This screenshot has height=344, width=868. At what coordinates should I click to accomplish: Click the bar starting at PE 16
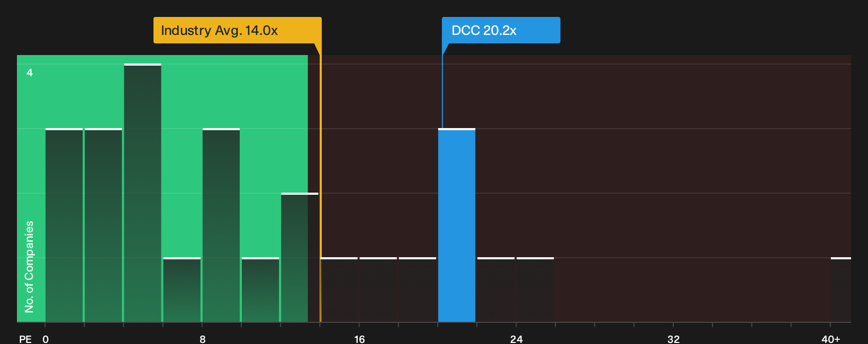378,289
